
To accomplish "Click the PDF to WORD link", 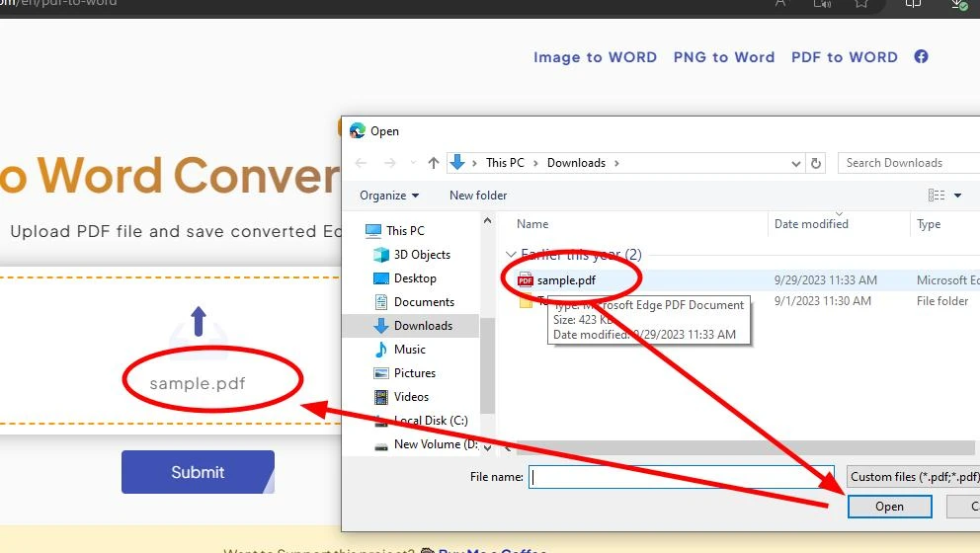I will pyautogui.click(x=844, y=57).
